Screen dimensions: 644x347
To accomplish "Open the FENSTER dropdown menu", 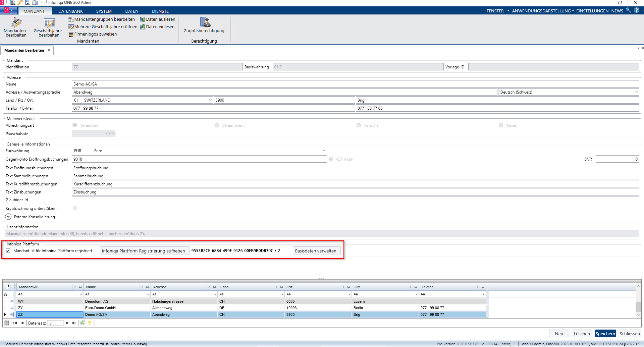I will [x=498, y=11].
